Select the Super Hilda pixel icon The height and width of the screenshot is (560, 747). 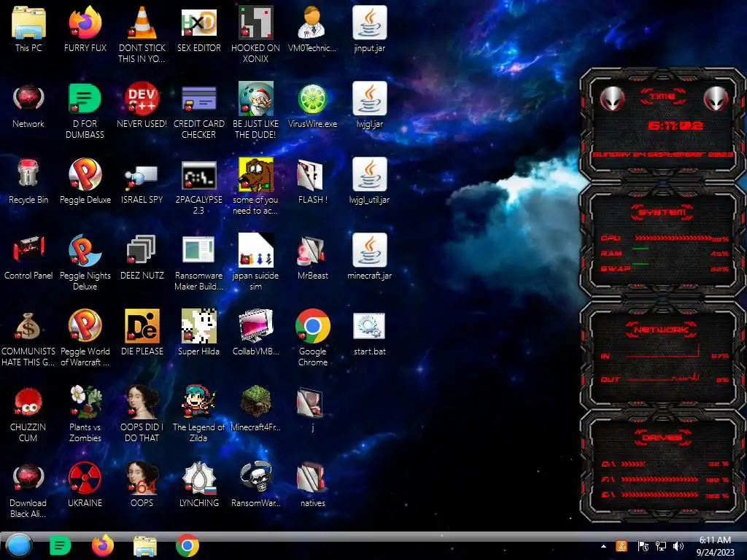coord(199,326)
